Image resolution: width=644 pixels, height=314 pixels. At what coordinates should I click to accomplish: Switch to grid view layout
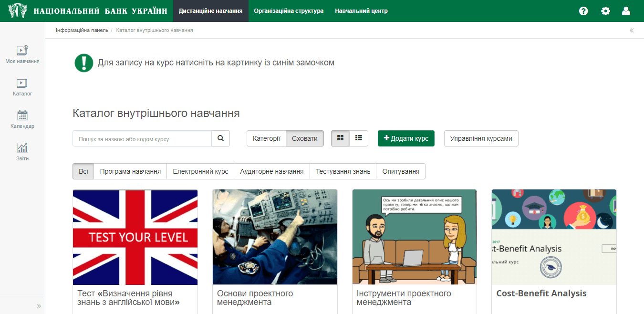pos(340,138)
